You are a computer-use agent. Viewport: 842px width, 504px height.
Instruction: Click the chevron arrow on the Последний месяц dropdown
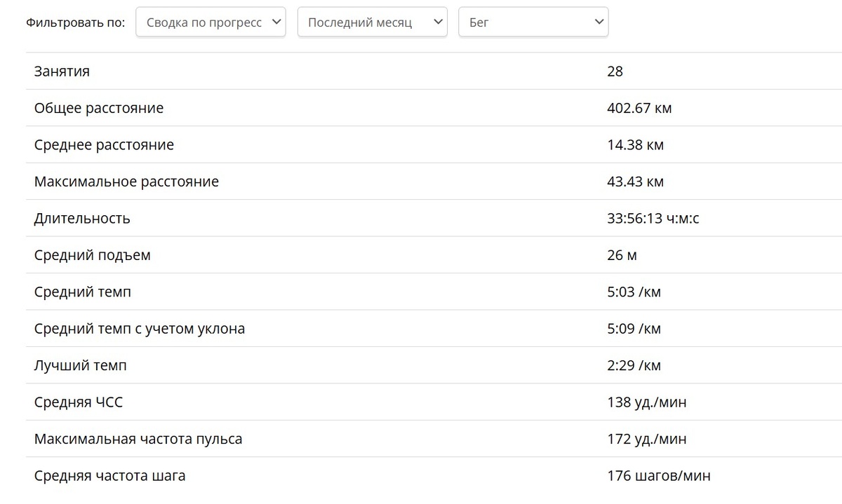point(438,22)
